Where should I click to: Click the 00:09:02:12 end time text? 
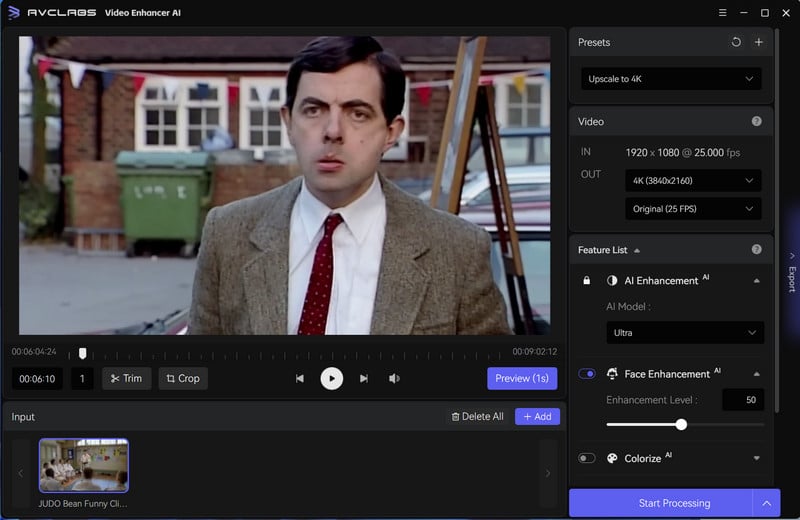[535, 352]
